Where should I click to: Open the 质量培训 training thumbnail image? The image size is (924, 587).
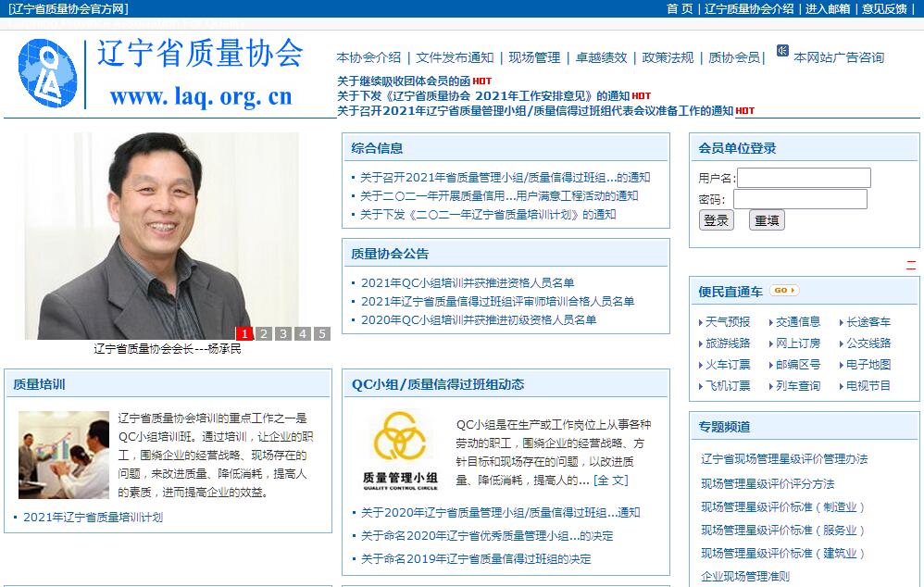coord(63,455)
